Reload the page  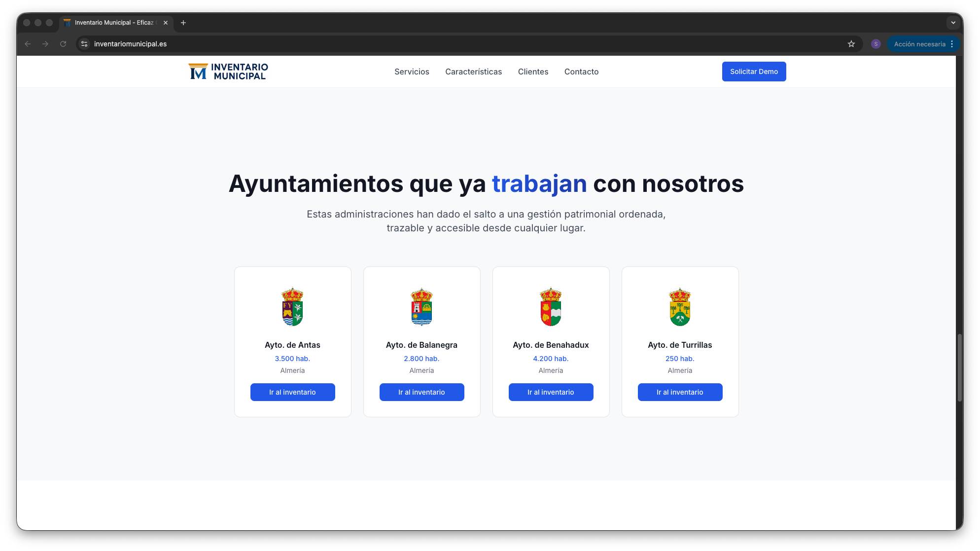[63, 44]
